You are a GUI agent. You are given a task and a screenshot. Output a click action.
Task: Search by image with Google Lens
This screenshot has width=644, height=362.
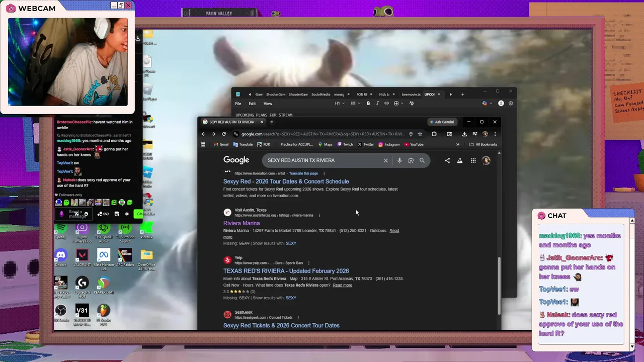[x=411, y=160]
